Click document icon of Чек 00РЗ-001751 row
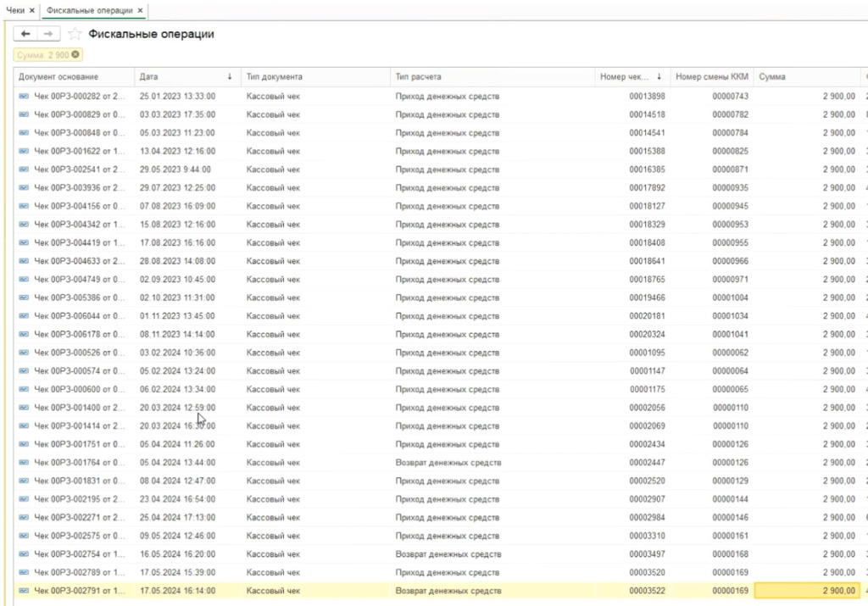The width and height of the screenshot is (868, 606). point(24,444)
